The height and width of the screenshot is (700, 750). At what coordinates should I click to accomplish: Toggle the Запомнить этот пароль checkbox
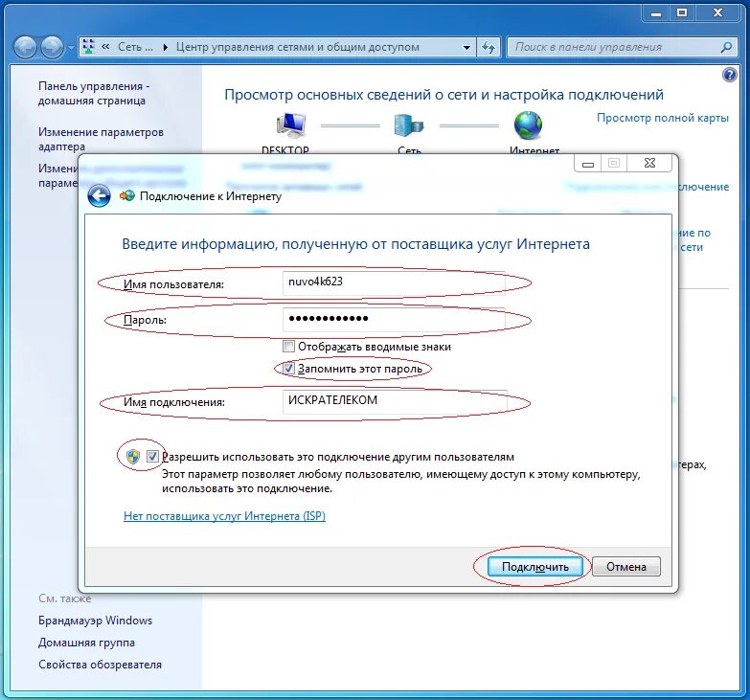pyautogui.click(x=288, y=369)
